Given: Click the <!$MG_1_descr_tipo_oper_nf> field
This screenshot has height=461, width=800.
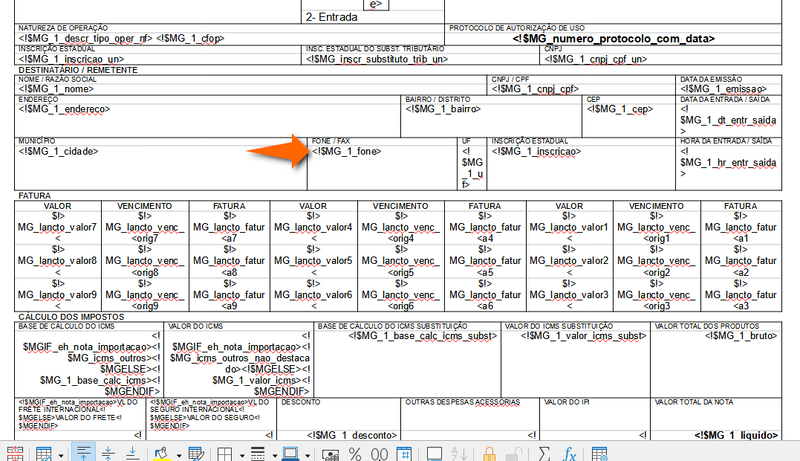Looking at the screenshot, I should click(85, 39).
